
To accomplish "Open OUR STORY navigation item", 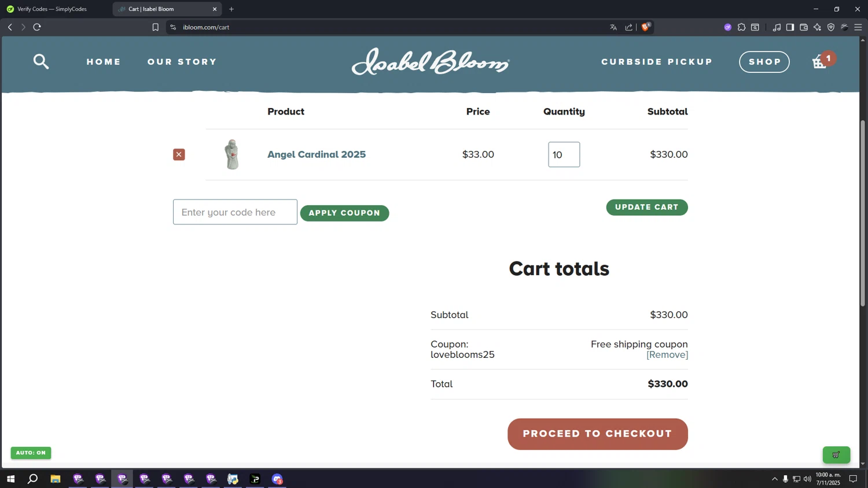I will pyautogui.click(x=182, y=62).
